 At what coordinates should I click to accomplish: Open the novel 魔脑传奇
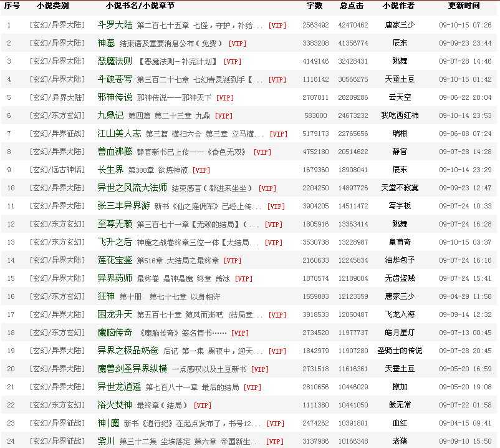[x=115, y=333]
